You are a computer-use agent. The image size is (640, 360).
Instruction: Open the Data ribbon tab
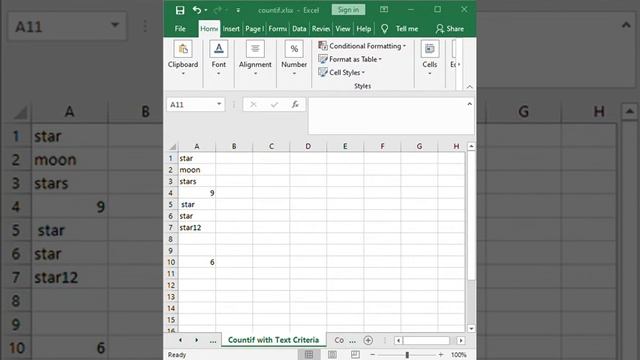tap(299, 29)
